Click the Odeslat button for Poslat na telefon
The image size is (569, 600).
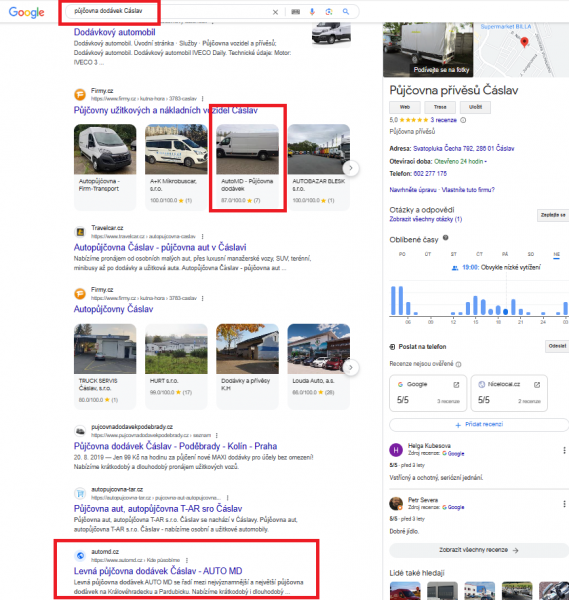tap(557, 346)
